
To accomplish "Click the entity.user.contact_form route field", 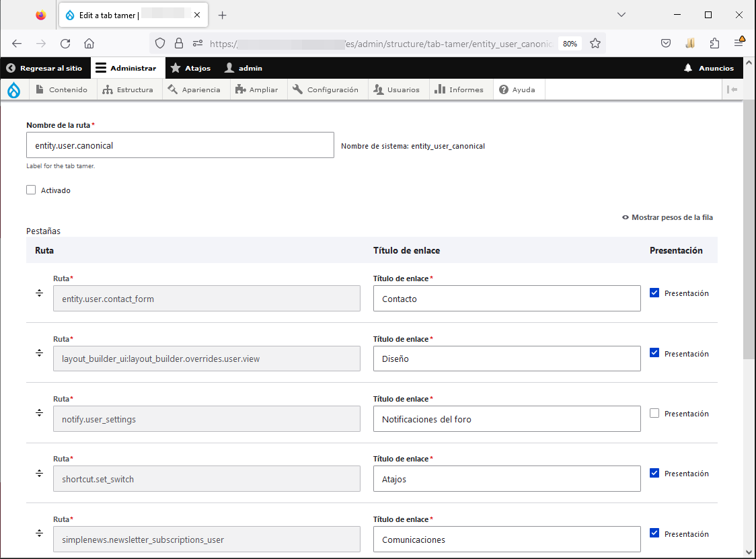I will [x=206, y=299].
